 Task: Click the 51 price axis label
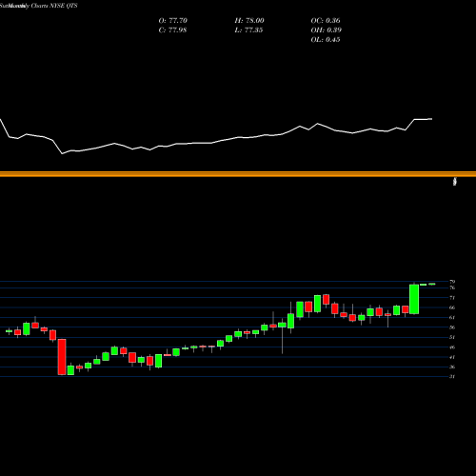[452, 337]
